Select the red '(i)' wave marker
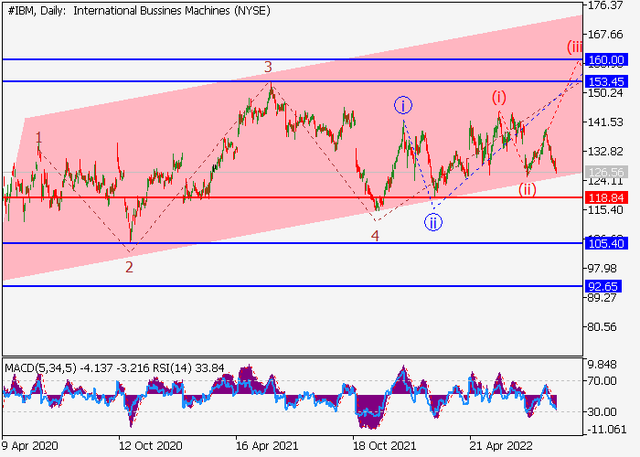The width and height of the screenshot is (640, 457). click(499, 98)
